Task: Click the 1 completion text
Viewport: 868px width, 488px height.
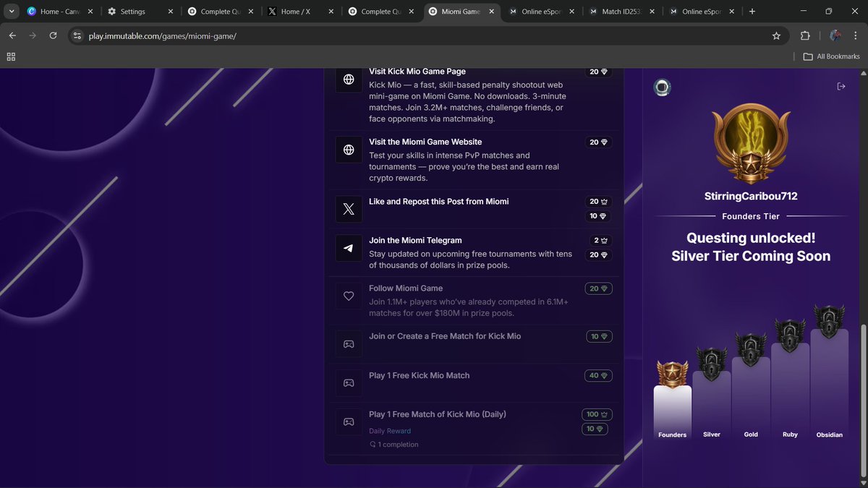Action: tap(393, 445)
